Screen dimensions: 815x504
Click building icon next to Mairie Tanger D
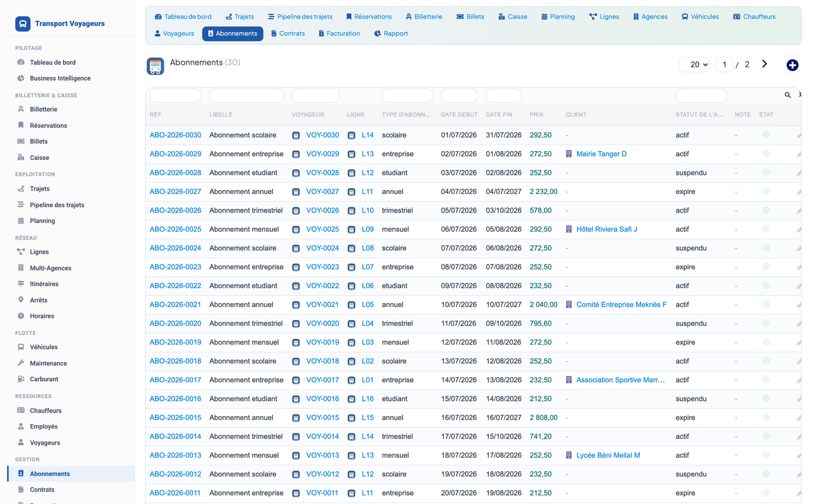(x=569, y=154)
